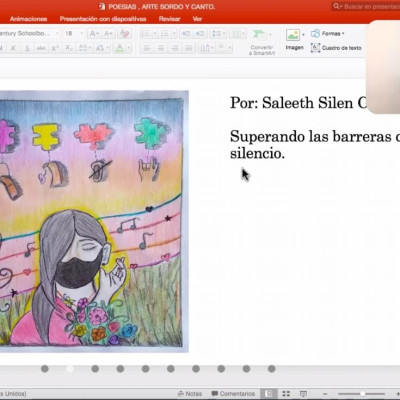Switch to slide sorter view
The width and height of the screenshot is (400, 400).
point(286,394)
